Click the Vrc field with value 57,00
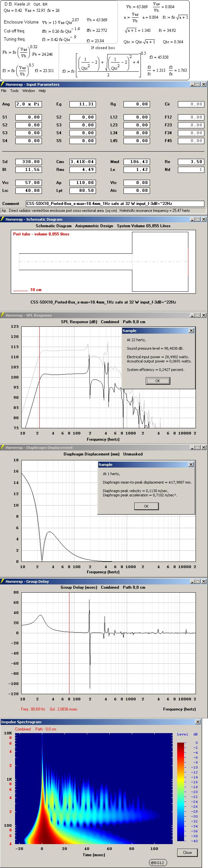Viewport: 208px width, 868px height. tap(28, 183)
